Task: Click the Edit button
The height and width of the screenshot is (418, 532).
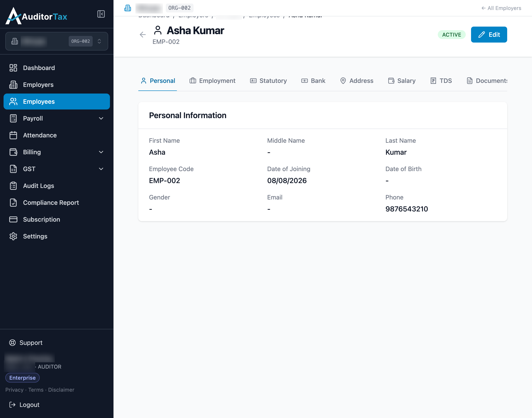Action: [x=489, y=35]
